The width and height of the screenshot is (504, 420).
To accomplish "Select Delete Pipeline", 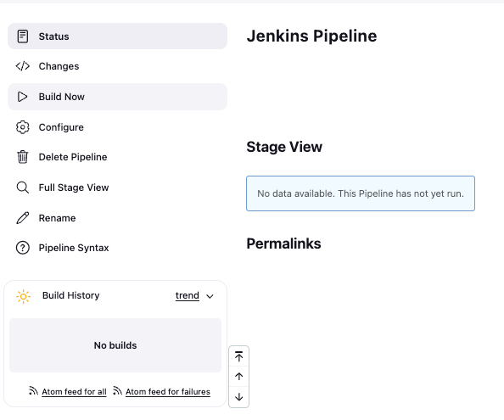I will (x=117, y=157).
